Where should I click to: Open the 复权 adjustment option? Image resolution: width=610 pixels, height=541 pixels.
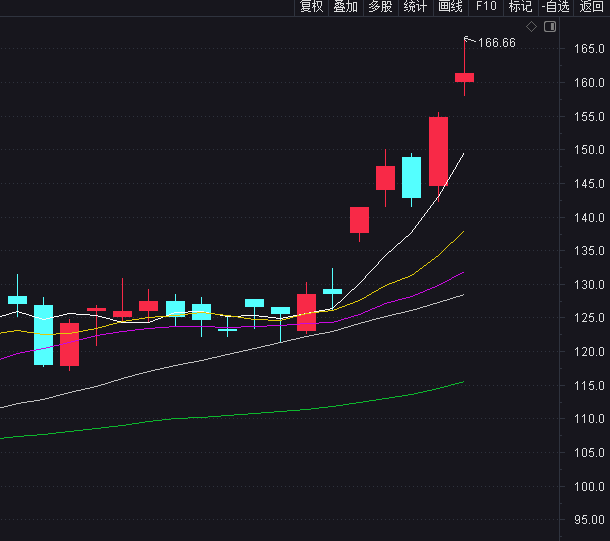pyautogui.click(x=311, y=7)
